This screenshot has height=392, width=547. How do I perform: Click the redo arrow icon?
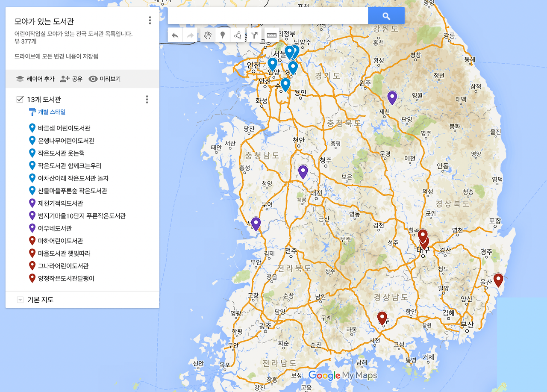190,35
